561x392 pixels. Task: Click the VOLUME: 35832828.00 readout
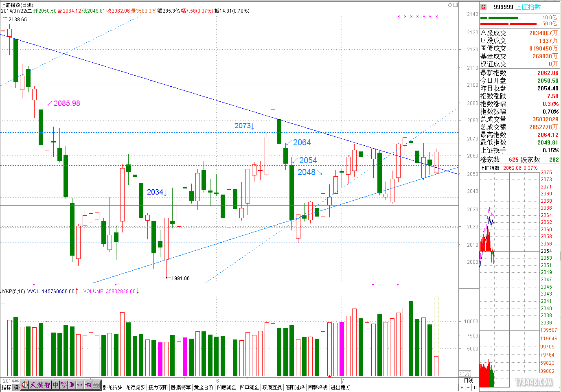109,291
